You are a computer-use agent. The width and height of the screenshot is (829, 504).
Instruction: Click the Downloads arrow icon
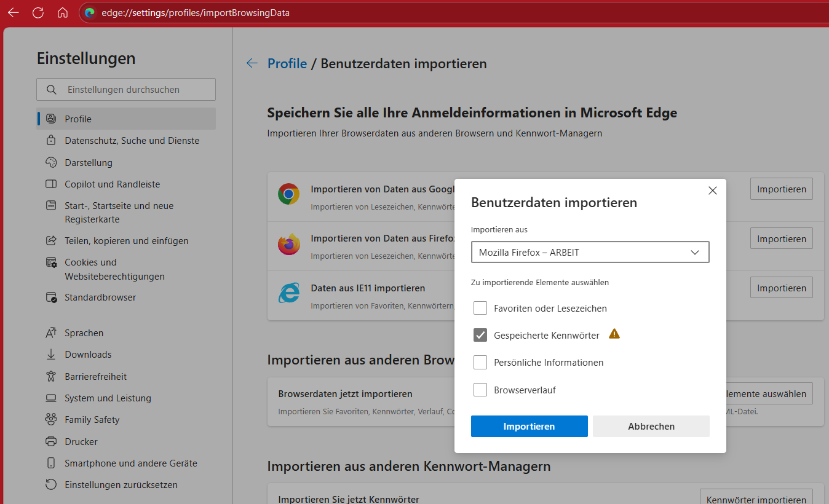pyautogui.click(x=52, y=355)
